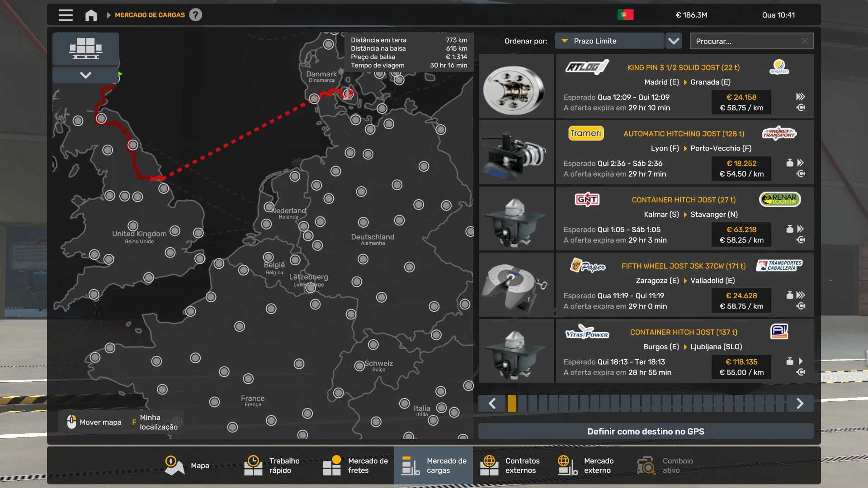Open the Contratos externos tab

click(x=510, y=465)
